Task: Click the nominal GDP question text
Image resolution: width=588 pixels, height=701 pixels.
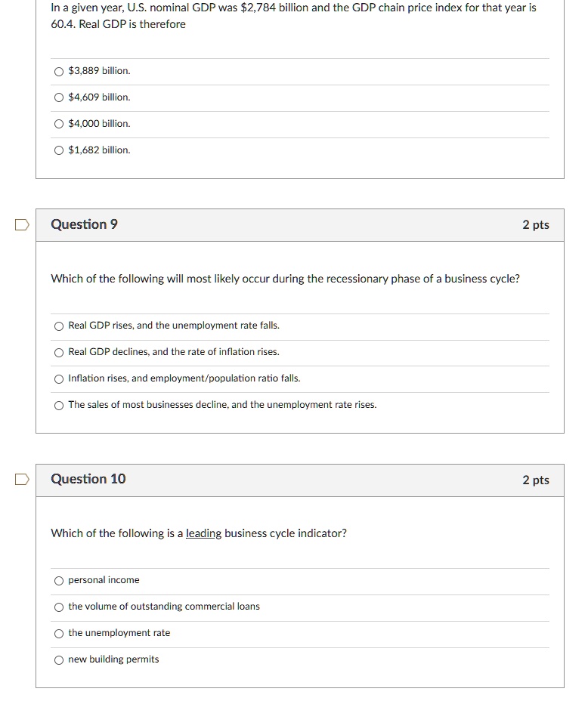Action: [293, 15]
